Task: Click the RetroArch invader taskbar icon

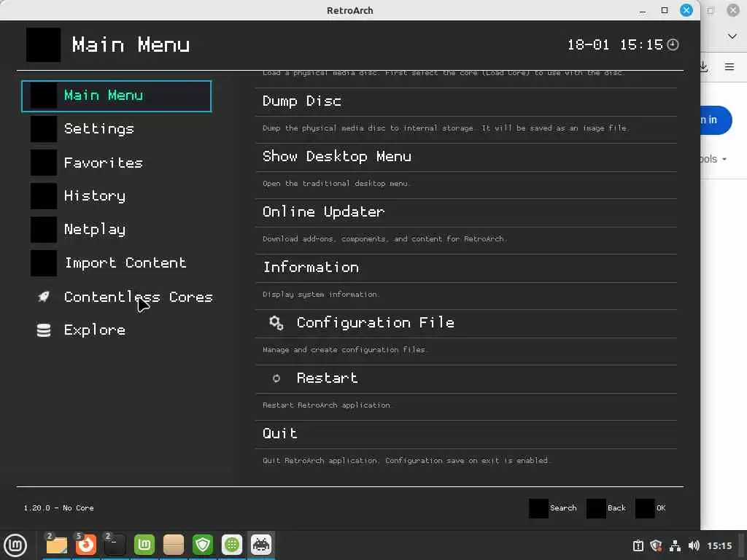Action: click(261, 545)
